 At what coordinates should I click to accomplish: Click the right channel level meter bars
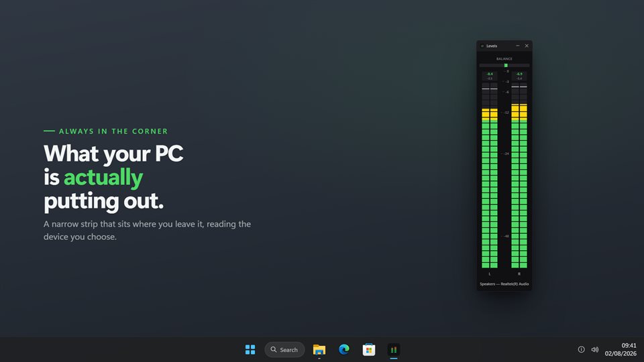click(519, 176)
